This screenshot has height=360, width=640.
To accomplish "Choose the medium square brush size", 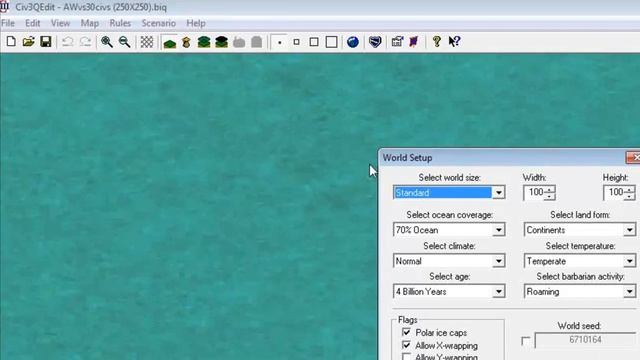I will 314,42.
